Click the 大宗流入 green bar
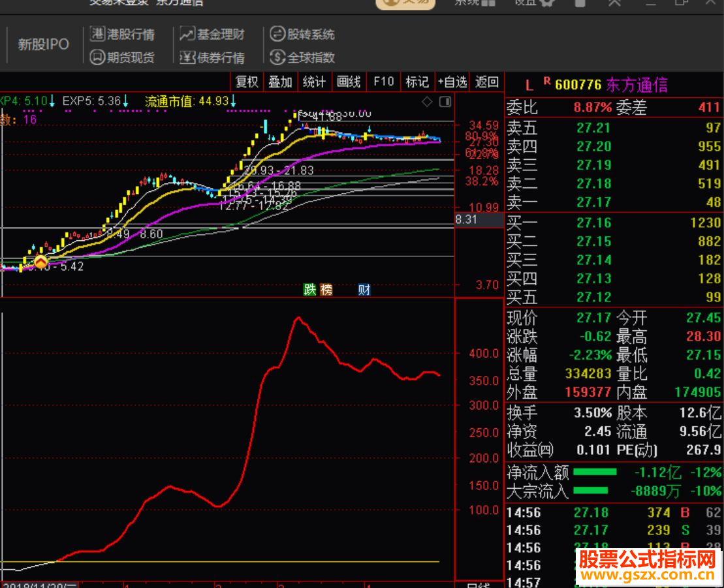This screenshot has width=724, height=588. (x=591, y=490)
